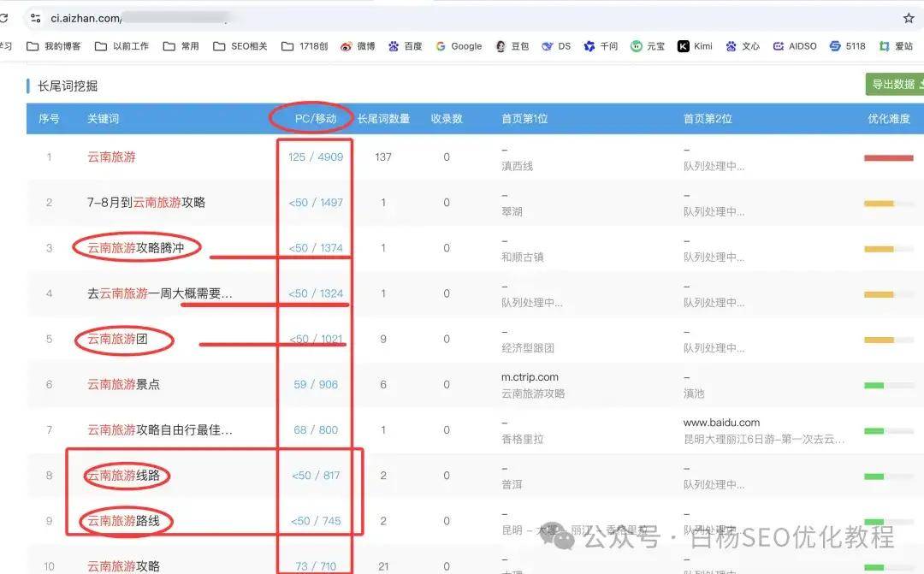The width and height of the screenshot is (924, 574).
Task: Click the 优化难度 column header
Action: pos(889,118)
